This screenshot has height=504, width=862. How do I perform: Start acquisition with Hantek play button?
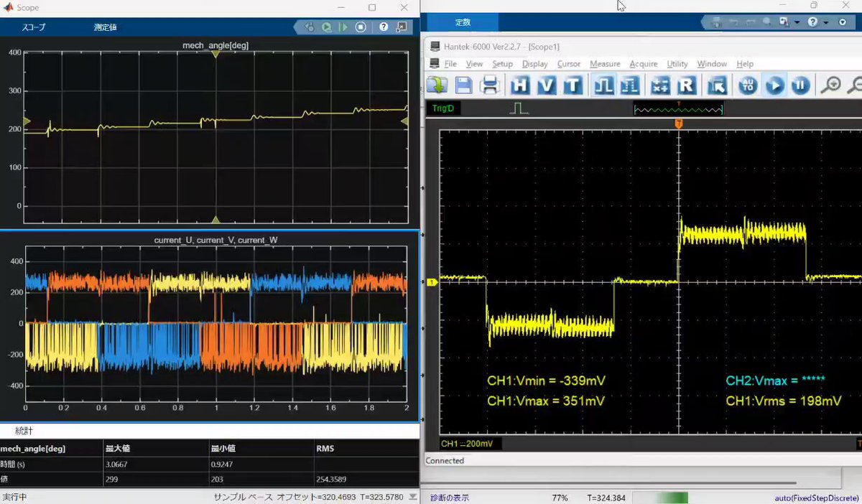click(x=774, y=85)
